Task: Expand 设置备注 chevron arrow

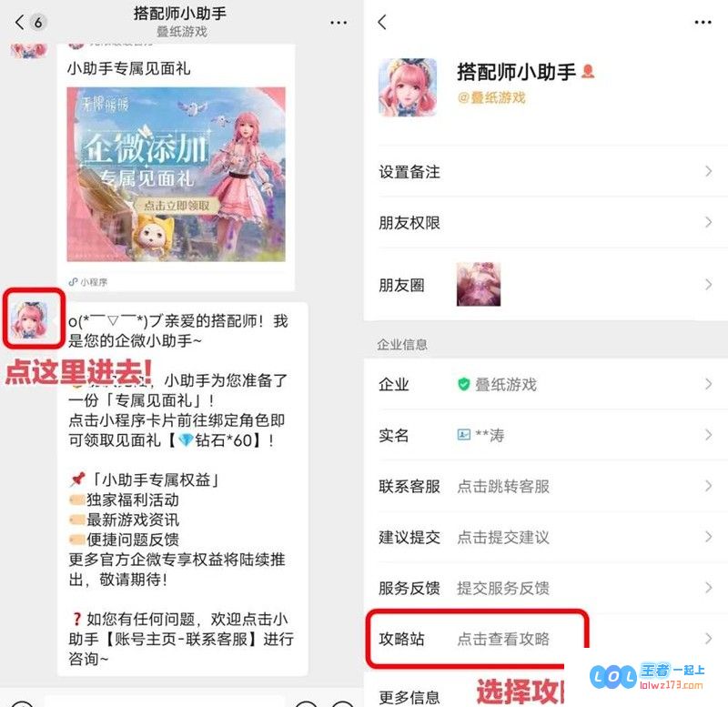Action: (708, 171)
